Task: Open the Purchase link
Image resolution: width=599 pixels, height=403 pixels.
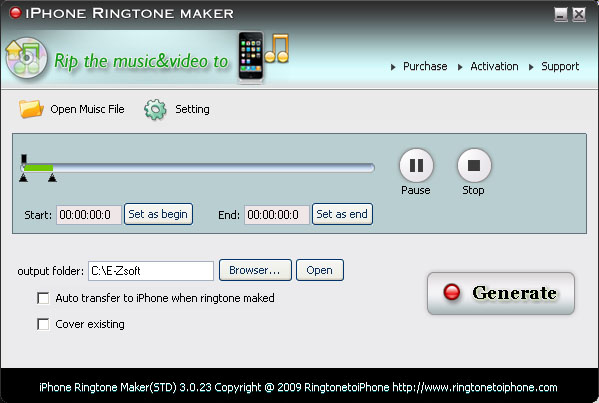Action: (x=425, y=66)
